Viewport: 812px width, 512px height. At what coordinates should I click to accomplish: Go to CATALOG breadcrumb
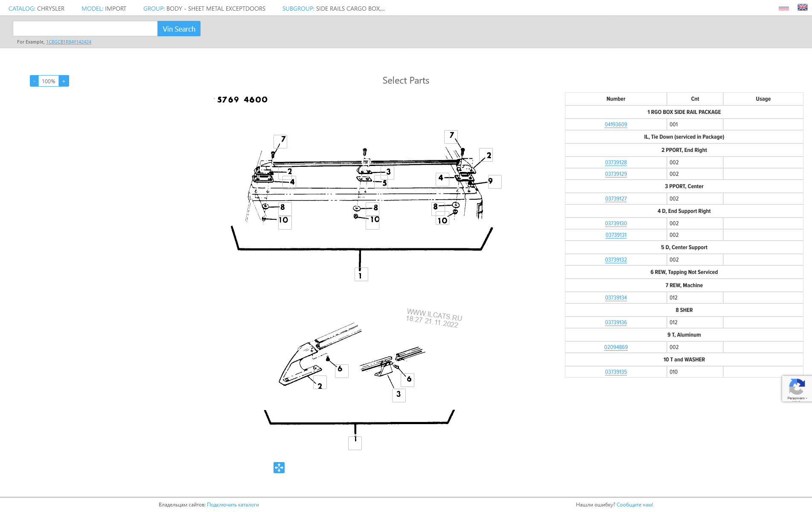(x=22, y=9)
